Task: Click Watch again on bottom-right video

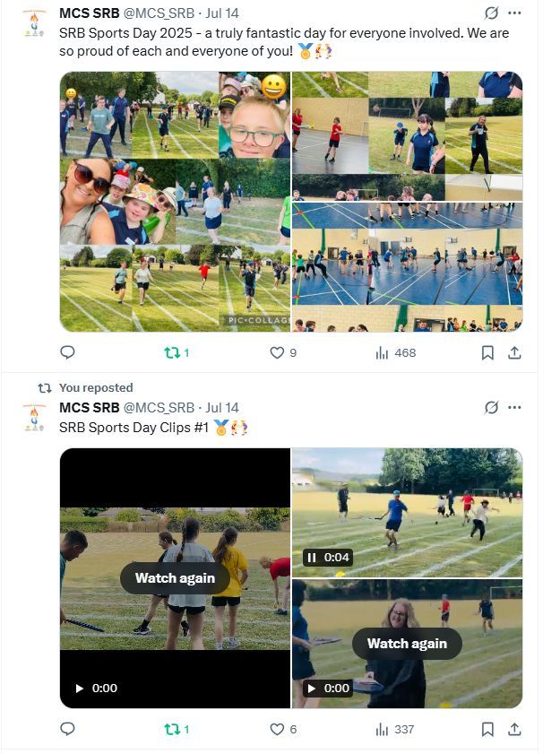Action: click(x=407, y=644)
